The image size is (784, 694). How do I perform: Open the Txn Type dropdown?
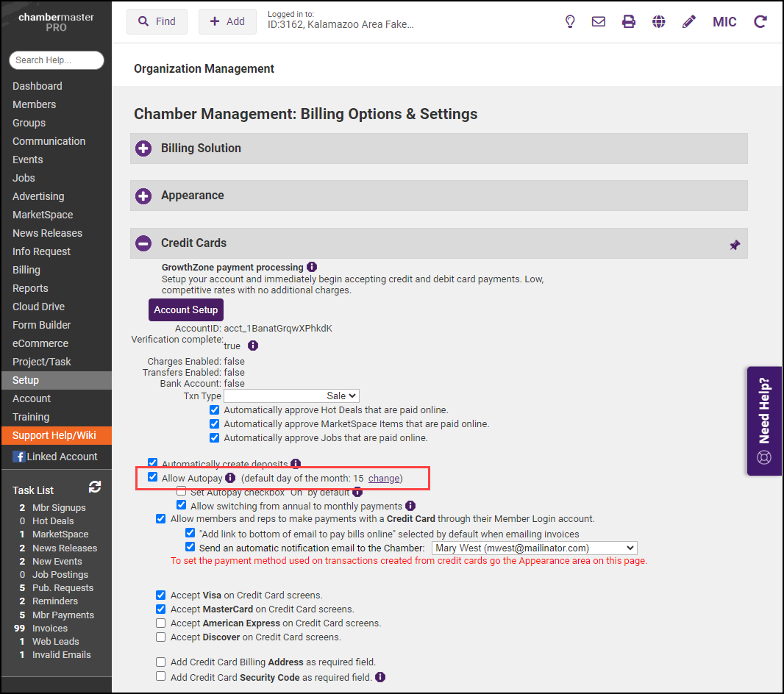[291, 396]
